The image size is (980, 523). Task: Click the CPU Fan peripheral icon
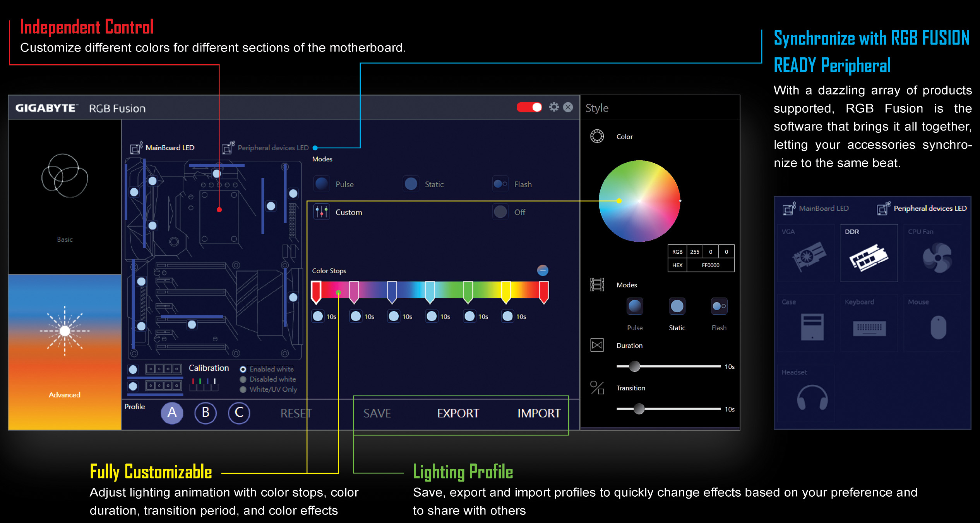[937, 257]
